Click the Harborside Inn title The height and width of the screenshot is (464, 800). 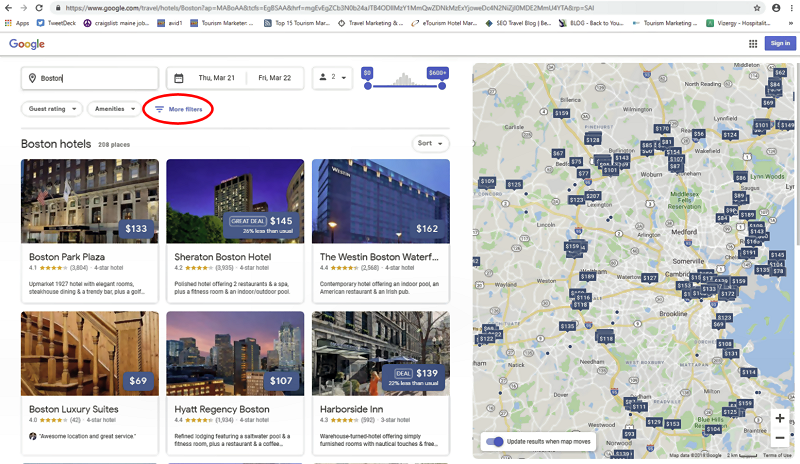(352, 409)
